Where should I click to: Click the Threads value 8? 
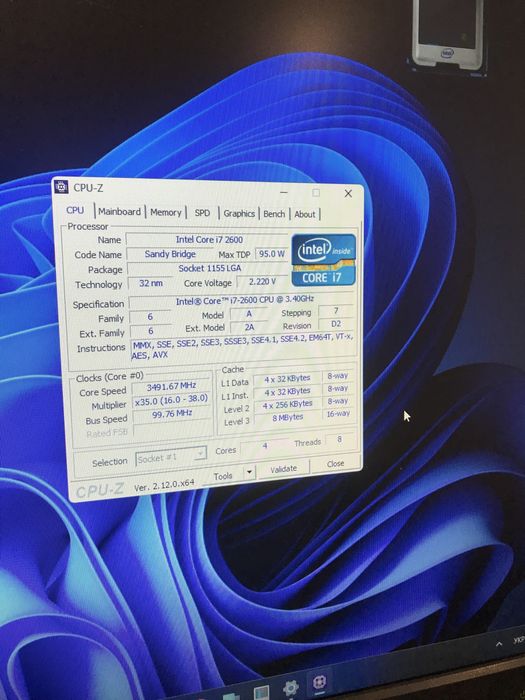pyautogui.click(x=340, y=440)
